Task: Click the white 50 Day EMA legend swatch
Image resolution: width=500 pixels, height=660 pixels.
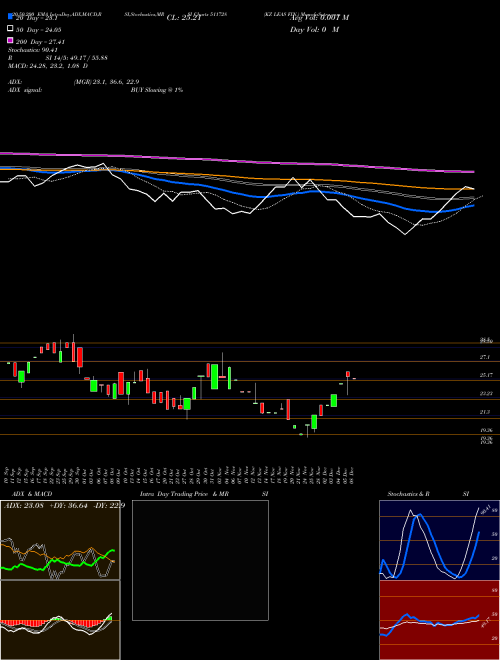Action: point(10,29)
